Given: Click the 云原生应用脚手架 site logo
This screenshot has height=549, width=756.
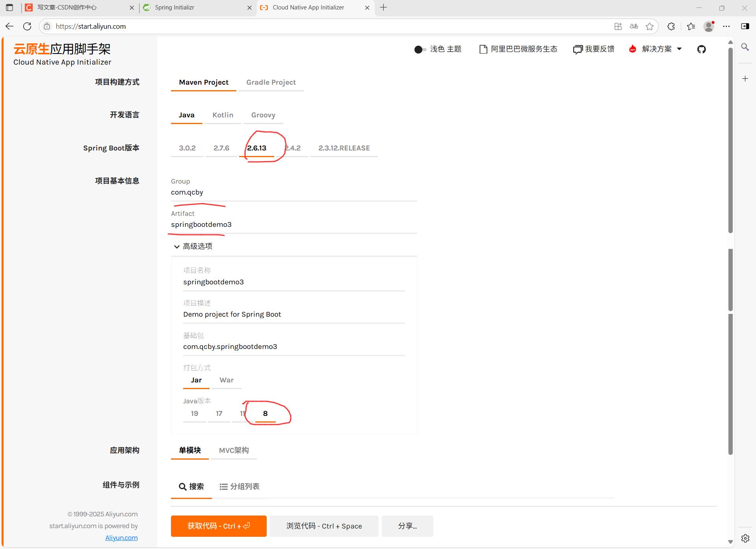Looking at the screenshot, I should click(x=62, y=54).
